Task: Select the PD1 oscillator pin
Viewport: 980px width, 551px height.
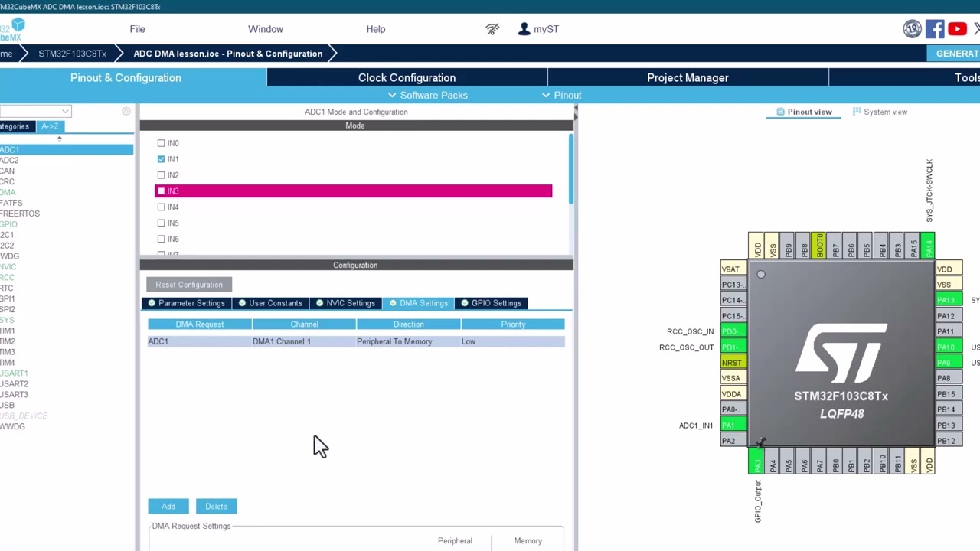Action: tap(733, 347)
